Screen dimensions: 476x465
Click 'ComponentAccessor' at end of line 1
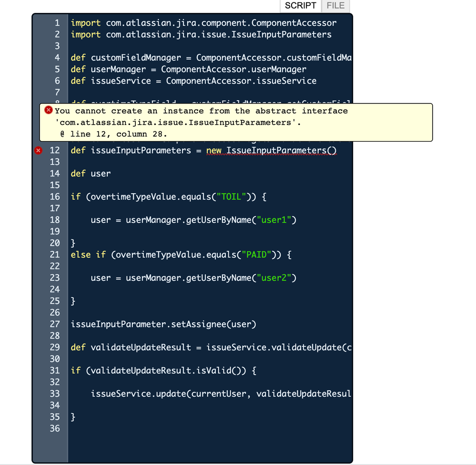pyautogui.click(x=294, y=23)
